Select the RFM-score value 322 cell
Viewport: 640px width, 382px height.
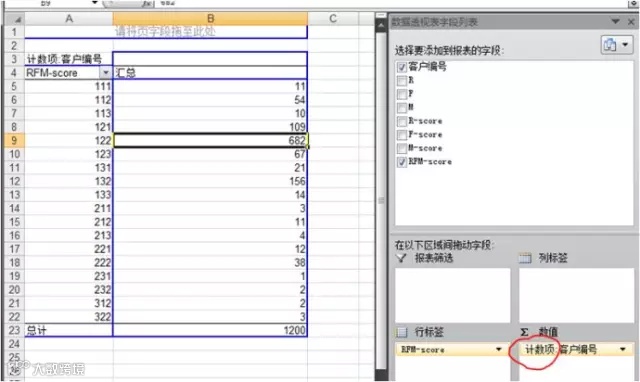click(x=69, y=317)
